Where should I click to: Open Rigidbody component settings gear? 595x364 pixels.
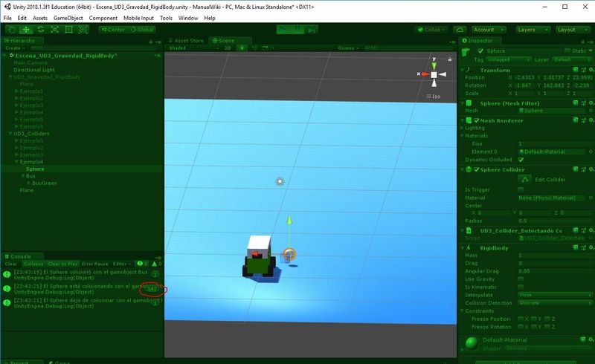click(591, 247)
